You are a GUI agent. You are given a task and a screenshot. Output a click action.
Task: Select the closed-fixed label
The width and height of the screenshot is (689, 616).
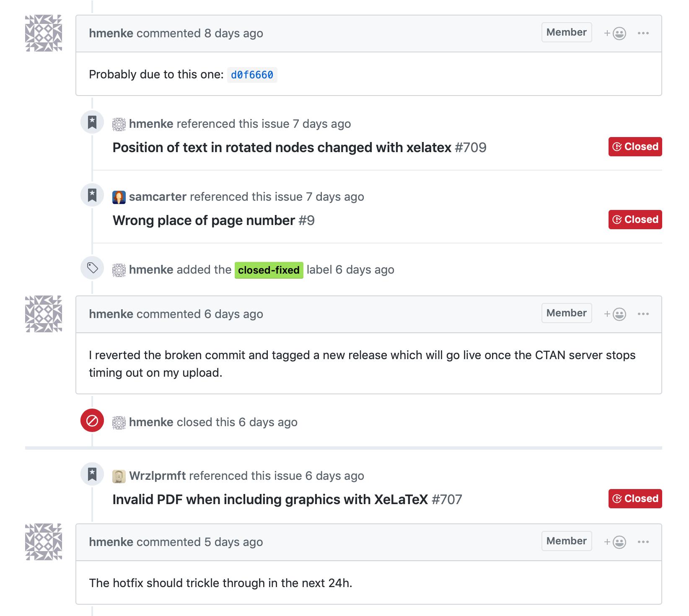(x=269, y=270)
